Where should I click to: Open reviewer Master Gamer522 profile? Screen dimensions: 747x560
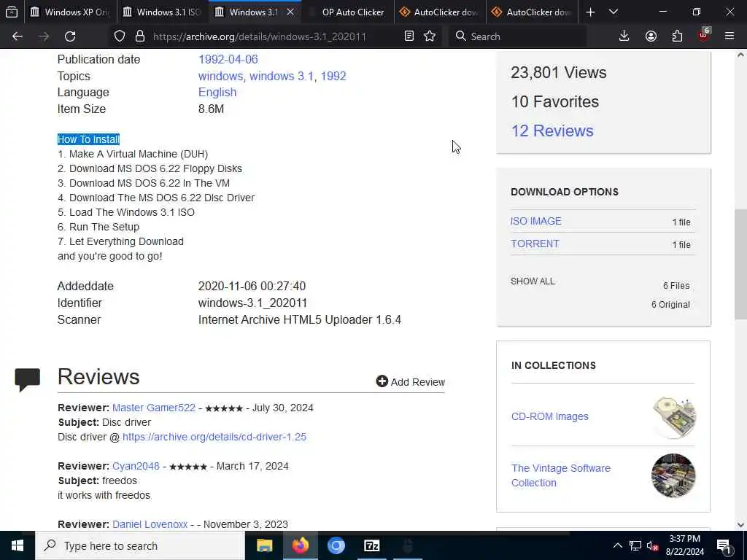[154, 408]
